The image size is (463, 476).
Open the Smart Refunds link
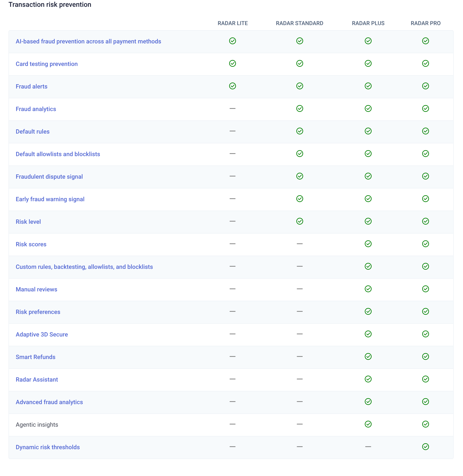[x=36, y=357]
